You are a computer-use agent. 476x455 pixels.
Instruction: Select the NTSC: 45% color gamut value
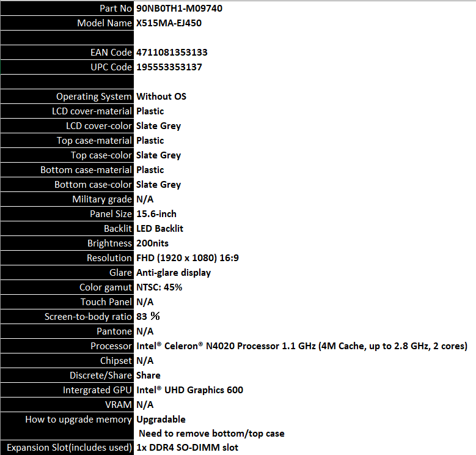(159, 287)
